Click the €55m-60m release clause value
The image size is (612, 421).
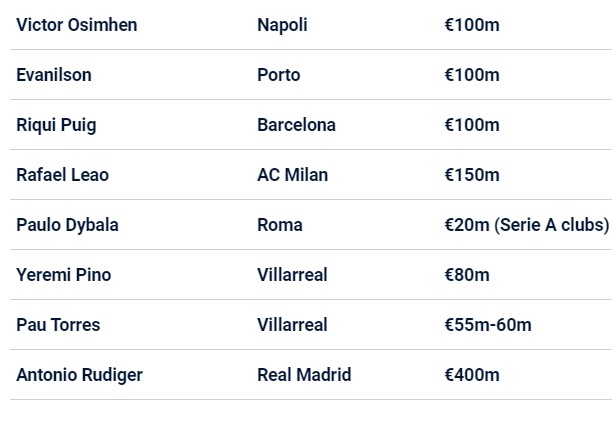[488, 325]
